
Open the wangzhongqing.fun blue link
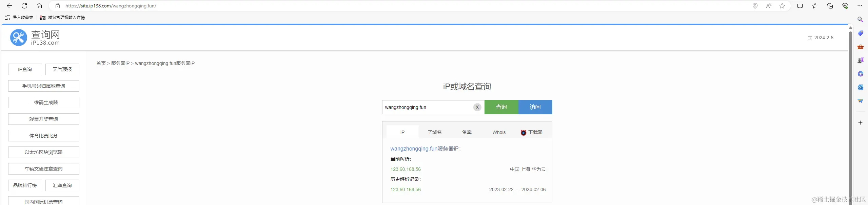[x=414, y=149]
